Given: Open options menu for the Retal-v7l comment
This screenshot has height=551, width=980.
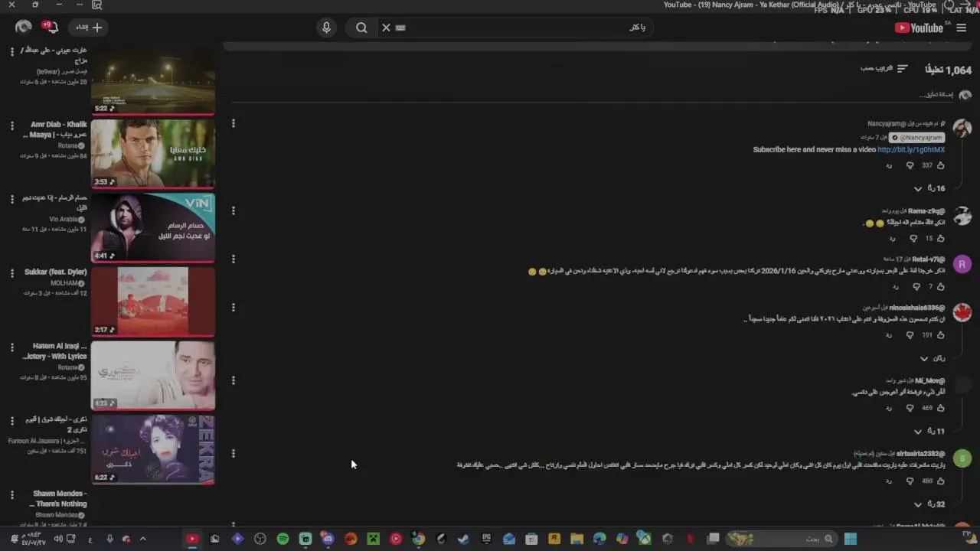Looking at the screenshot, I should click(x=234, y=259).
